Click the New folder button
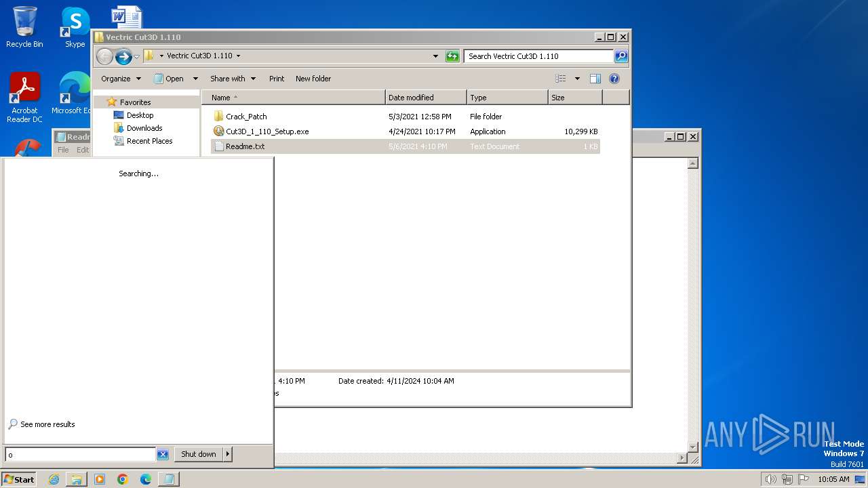868x488 pixels. coord(313,79)
